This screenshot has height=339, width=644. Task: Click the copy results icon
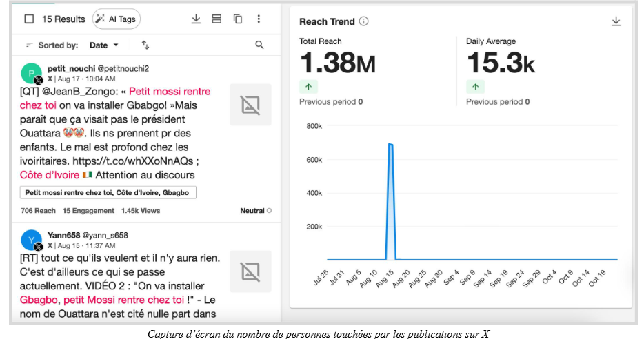point(238,19)
